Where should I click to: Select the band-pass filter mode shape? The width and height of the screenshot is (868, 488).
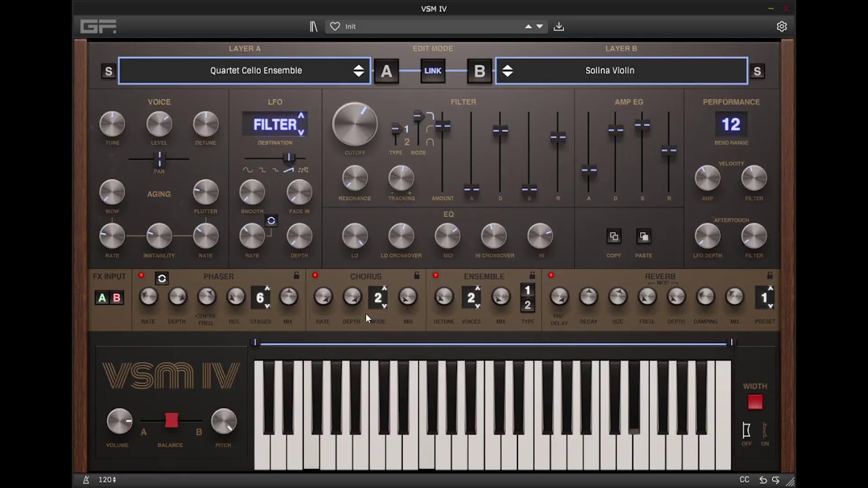429,142
